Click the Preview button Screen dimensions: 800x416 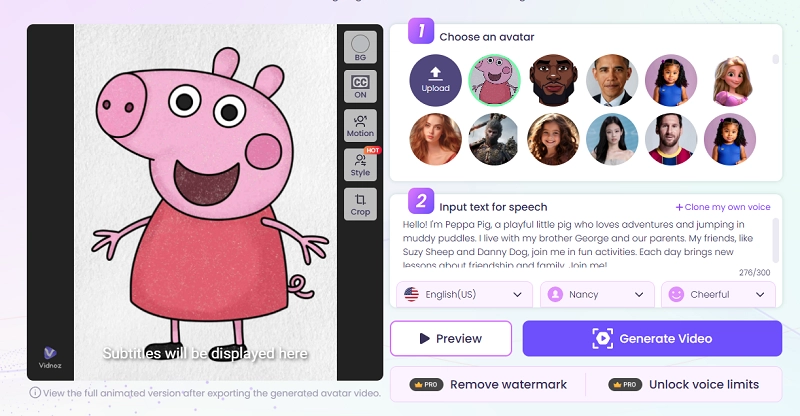pyautogui.click(x=451, y=338)
